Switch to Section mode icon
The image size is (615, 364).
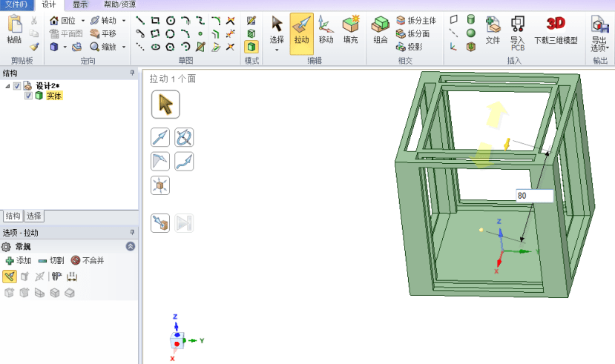point(251,33)
